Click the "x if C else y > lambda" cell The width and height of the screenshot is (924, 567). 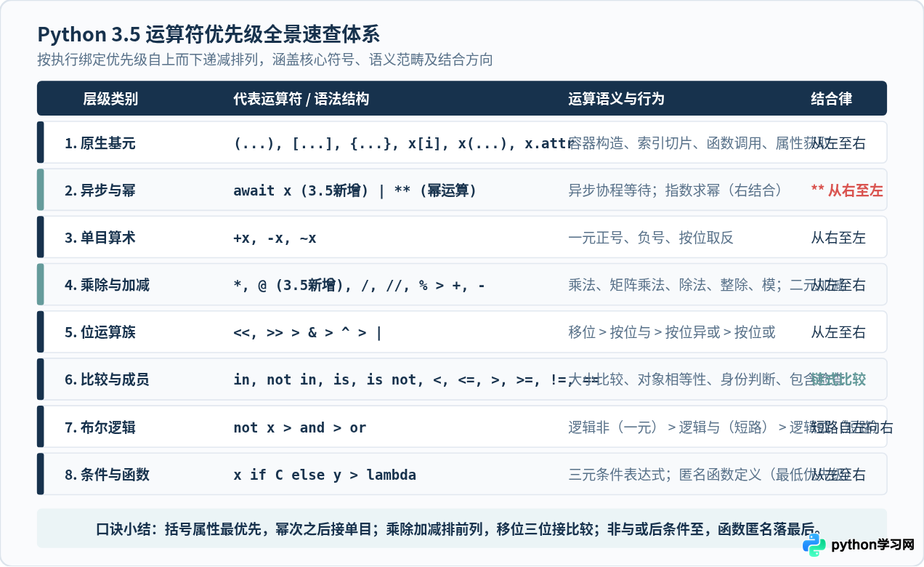coord(325,475)
